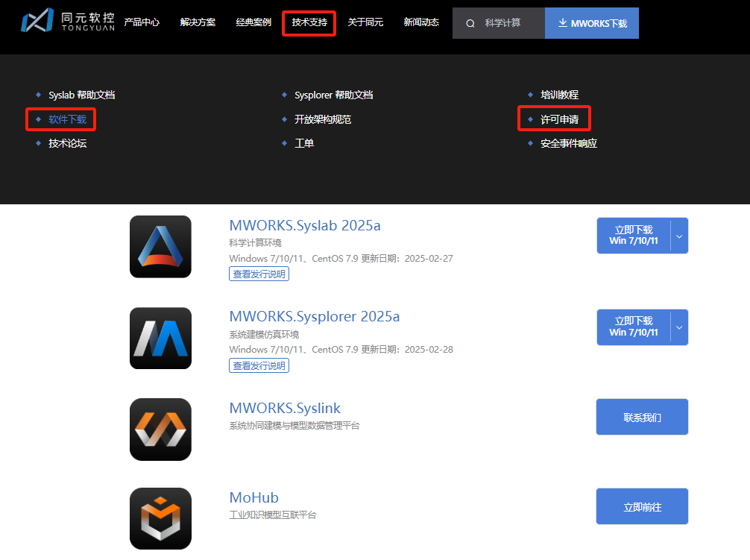Image resolution: width=750 pixels, height=560 pixels.
Task: Click 立即下载 for MWORKS.Sysplorer
Action: click(634, 327)
